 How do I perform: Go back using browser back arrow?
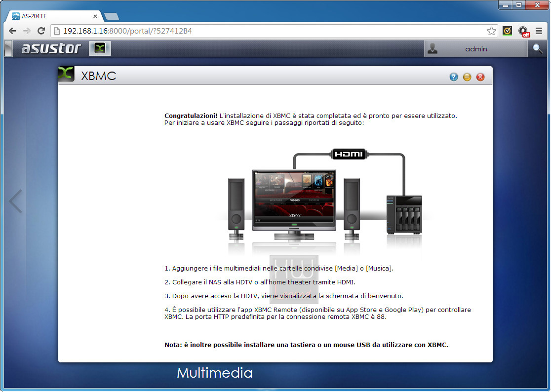(x=13, y=31)
